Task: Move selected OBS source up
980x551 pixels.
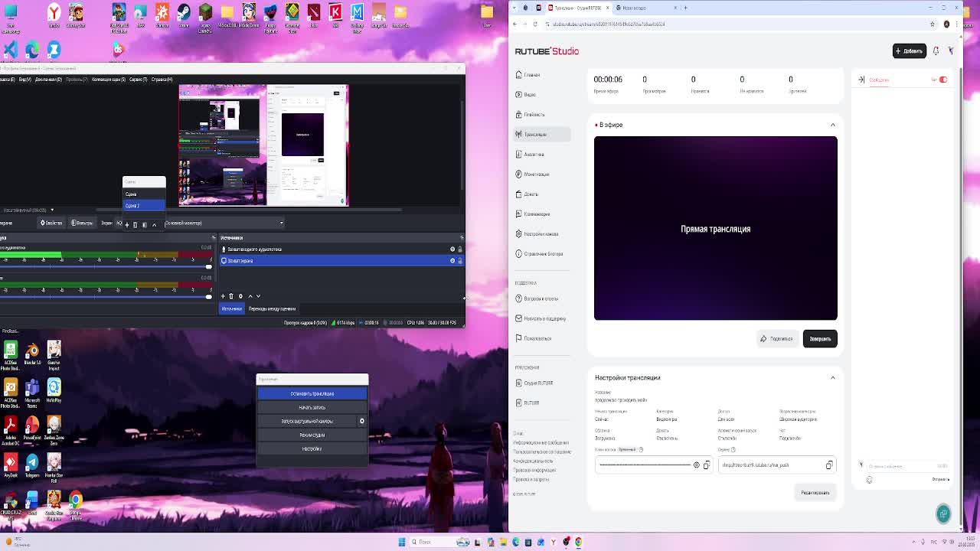Action: click(250, 296)
